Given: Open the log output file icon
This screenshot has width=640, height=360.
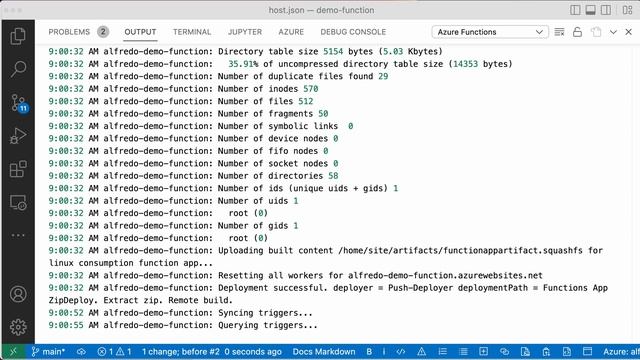Looking at the screenshot, I should pos(596,32).
